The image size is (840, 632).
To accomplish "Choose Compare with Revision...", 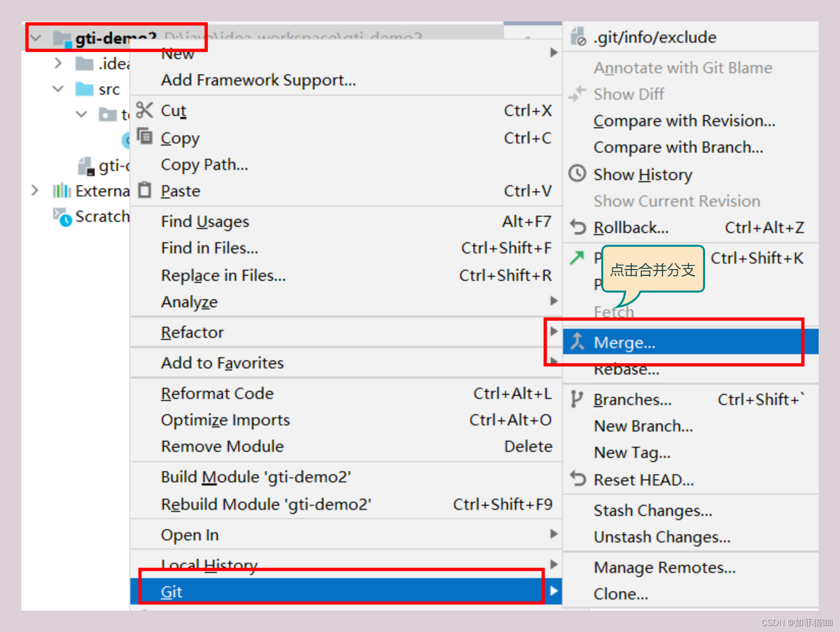I will pyautogui.click(x=684, y=121).
